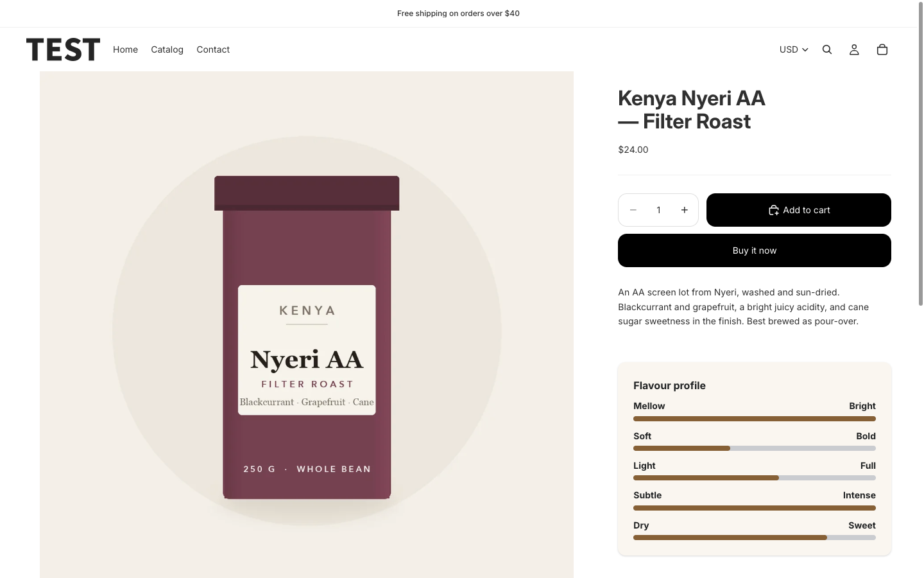
Task: Expand the USD currency dropdown
Action: coord(794,49)
